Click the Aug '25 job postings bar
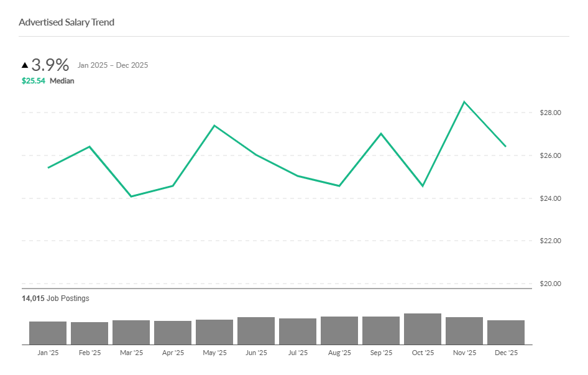The width and height of the screenshot is (588, 375). 339,330
